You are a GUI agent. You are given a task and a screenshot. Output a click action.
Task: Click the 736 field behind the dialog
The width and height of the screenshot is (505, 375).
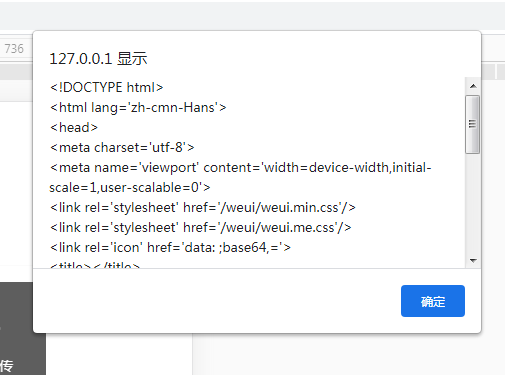click(14, 49)
